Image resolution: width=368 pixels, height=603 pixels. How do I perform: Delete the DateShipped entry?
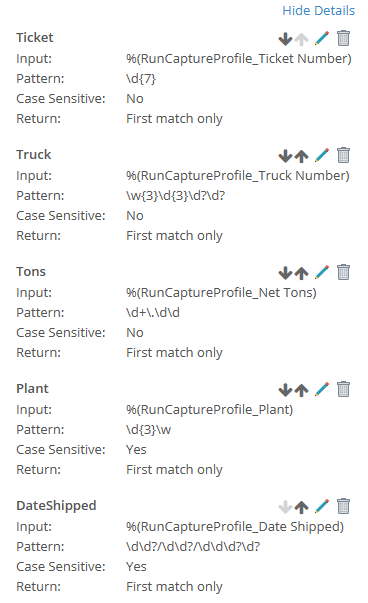tap(343, 506)
